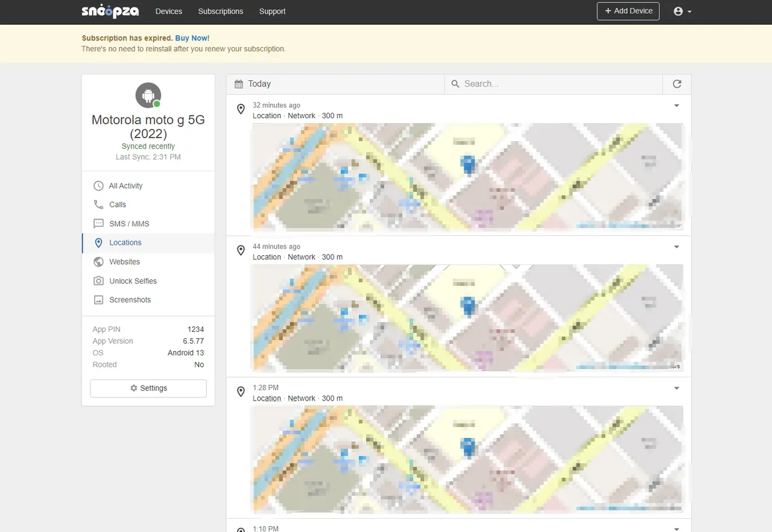The image size is (772, 532).
Task: Expand the 32 minutes ago entry dropdown
Action: (677, 106)
